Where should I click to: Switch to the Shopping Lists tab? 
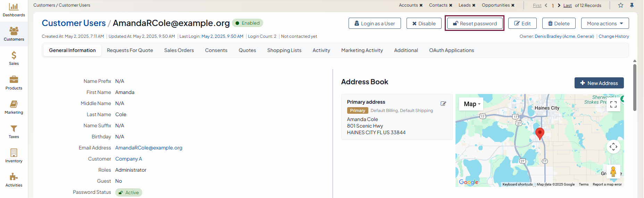pos(284,50)
